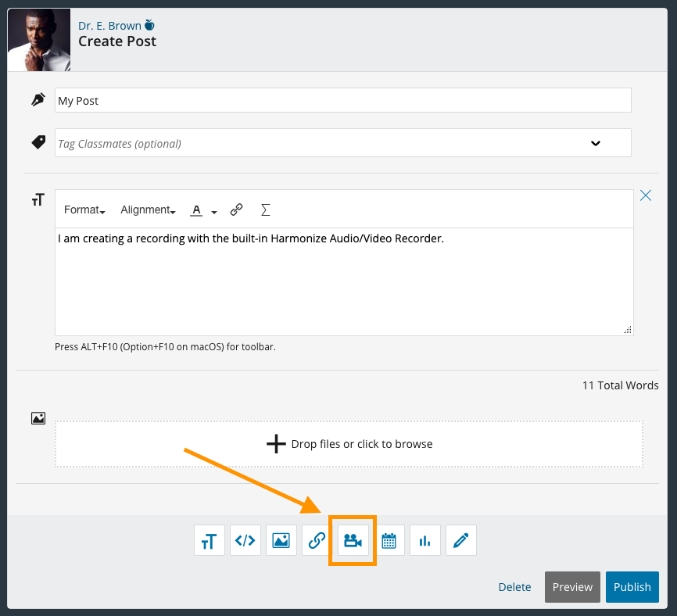Publish the post
677x616 pixels.
click(632, 587)
